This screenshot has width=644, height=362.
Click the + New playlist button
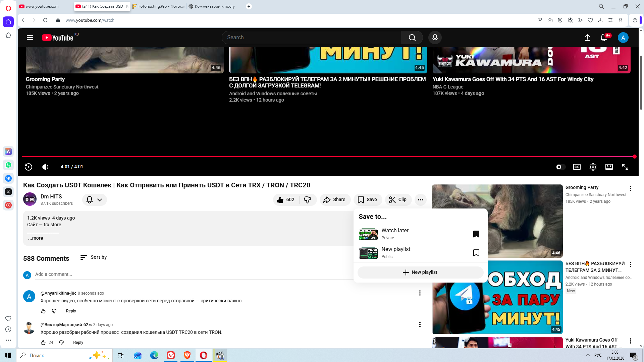[x=420, y=272]
